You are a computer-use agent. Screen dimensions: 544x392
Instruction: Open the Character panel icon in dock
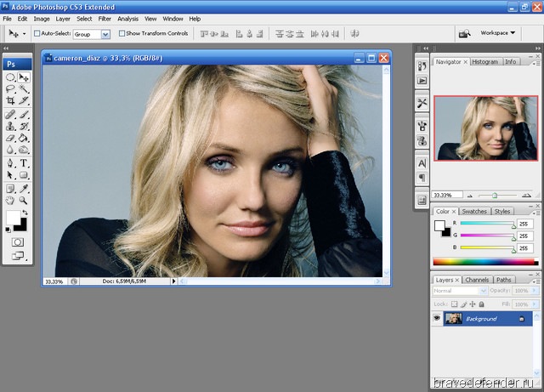[x=422, y=162]
